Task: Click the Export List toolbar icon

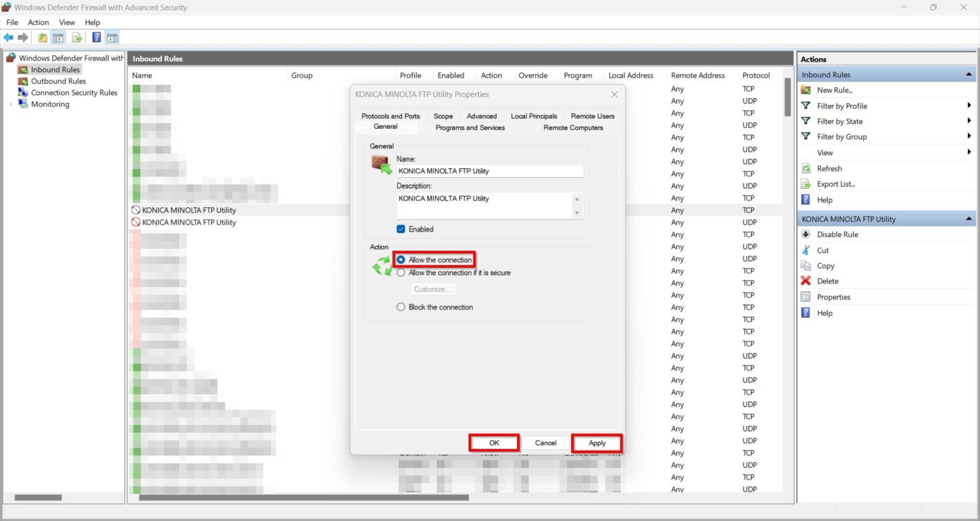Action: [77, 38]
